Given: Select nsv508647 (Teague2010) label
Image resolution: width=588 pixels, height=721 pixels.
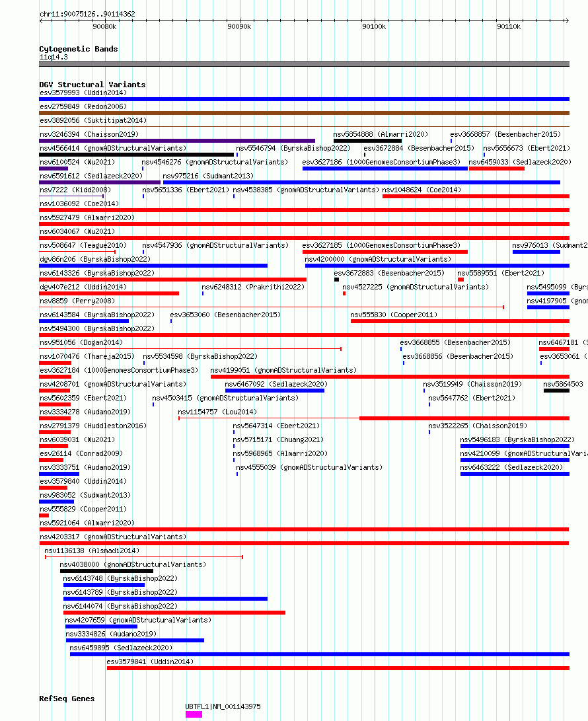Looking at the screenshot, I should click(83, 245).
